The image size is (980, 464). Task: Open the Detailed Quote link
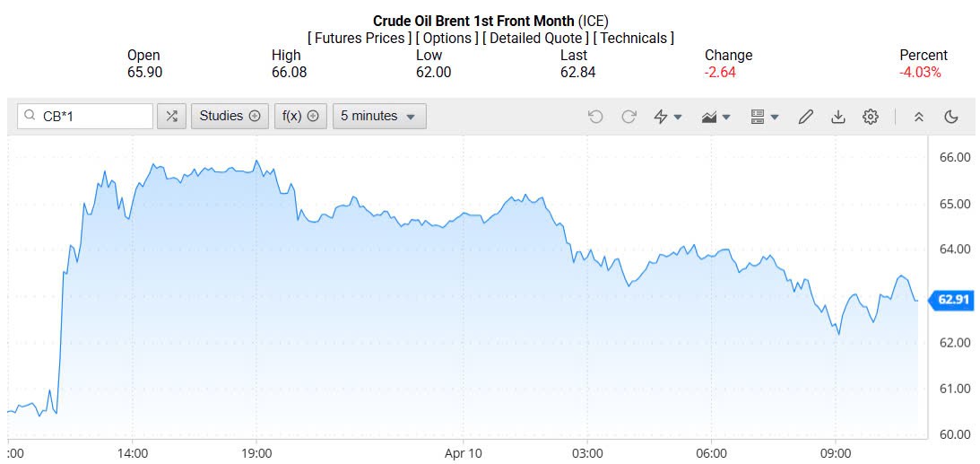point(534,38)
